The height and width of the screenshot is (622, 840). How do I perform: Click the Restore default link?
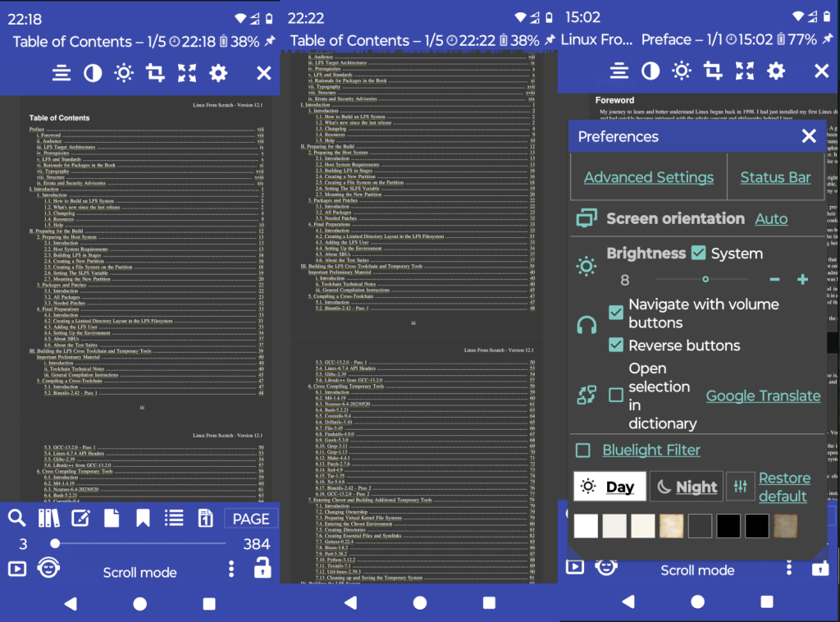tap(784, 487)
